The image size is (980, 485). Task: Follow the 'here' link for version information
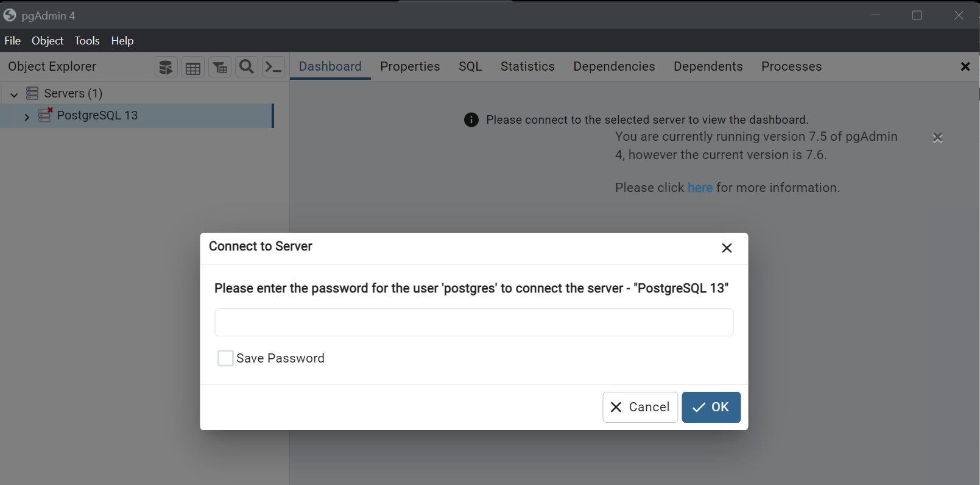click(700, 188)
